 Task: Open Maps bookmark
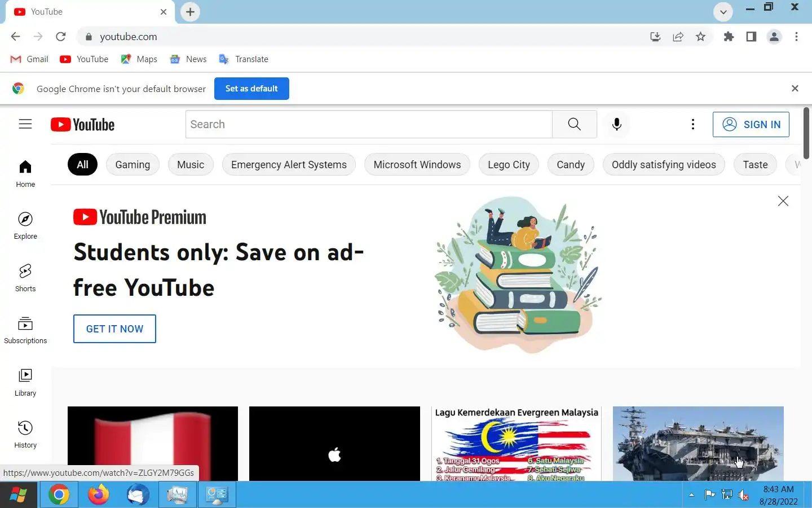pos(139,59)
